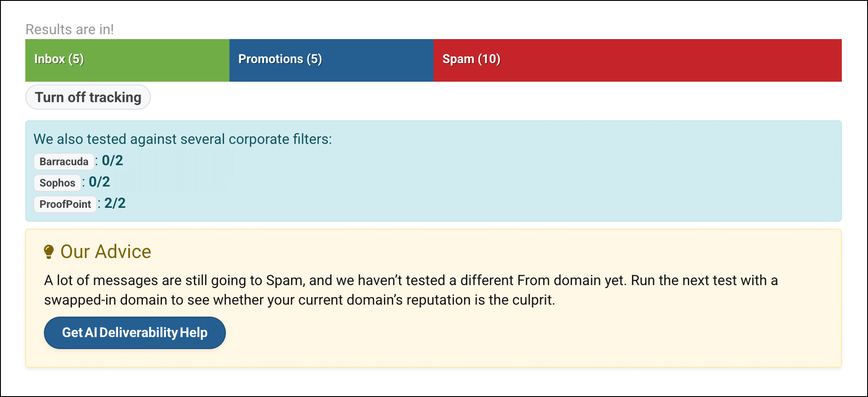Viewport: 868px width, 397px height.
Task: Select the Barracuda filter badge
Action: pos(64,161)
